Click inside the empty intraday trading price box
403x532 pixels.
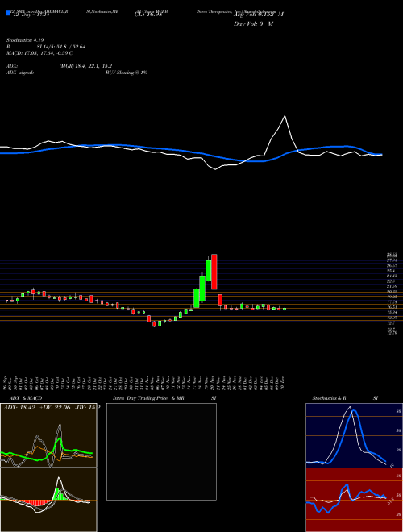[x=161, y=451]
